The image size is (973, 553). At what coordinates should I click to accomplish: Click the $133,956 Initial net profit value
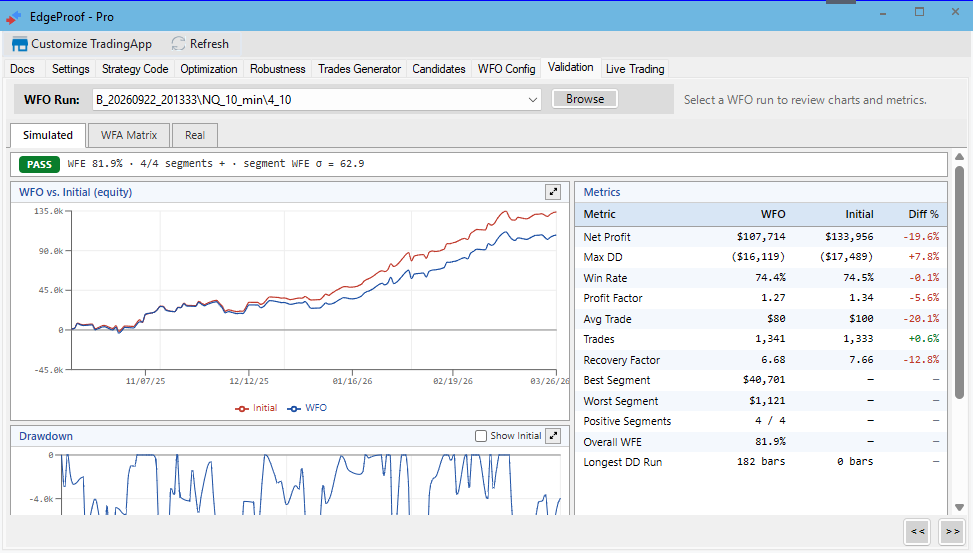pyautogui.click(x=849, y=236)
